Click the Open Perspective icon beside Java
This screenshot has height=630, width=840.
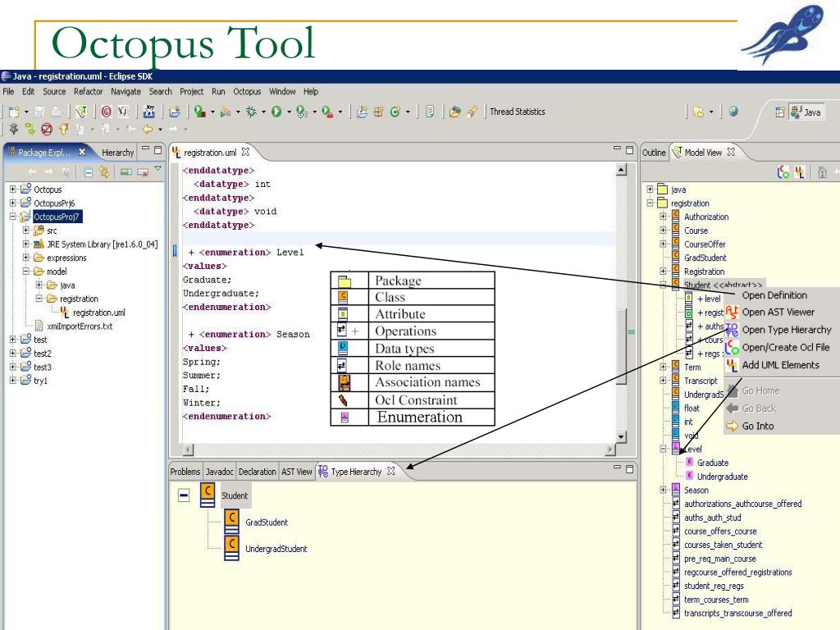click(780, 112)
